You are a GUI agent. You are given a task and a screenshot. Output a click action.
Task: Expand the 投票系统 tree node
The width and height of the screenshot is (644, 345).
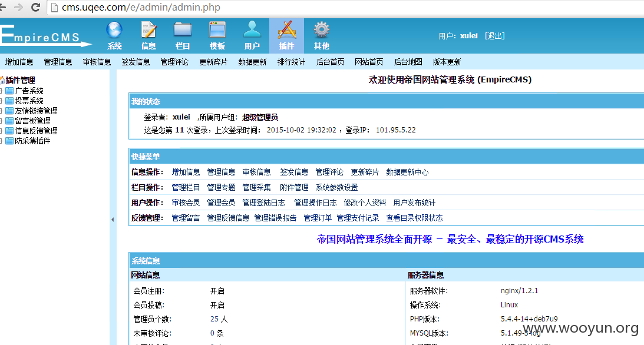click(1, 101)
